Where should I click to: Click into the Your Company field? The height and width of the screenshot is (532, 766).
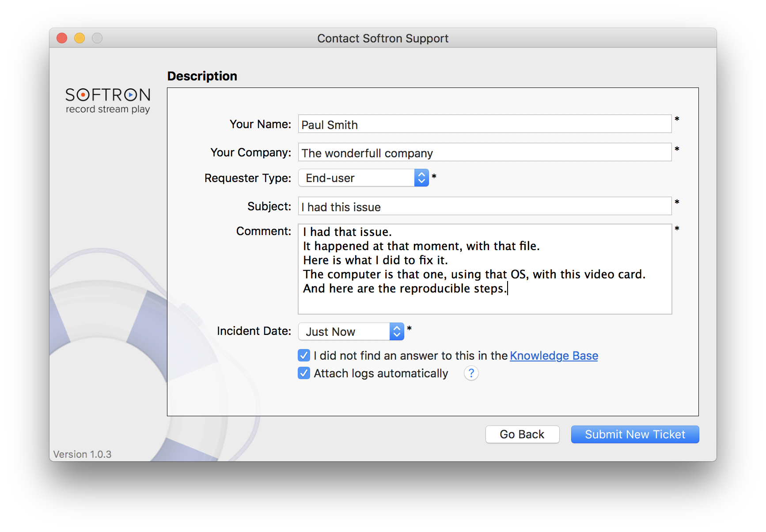coord(485,152)
